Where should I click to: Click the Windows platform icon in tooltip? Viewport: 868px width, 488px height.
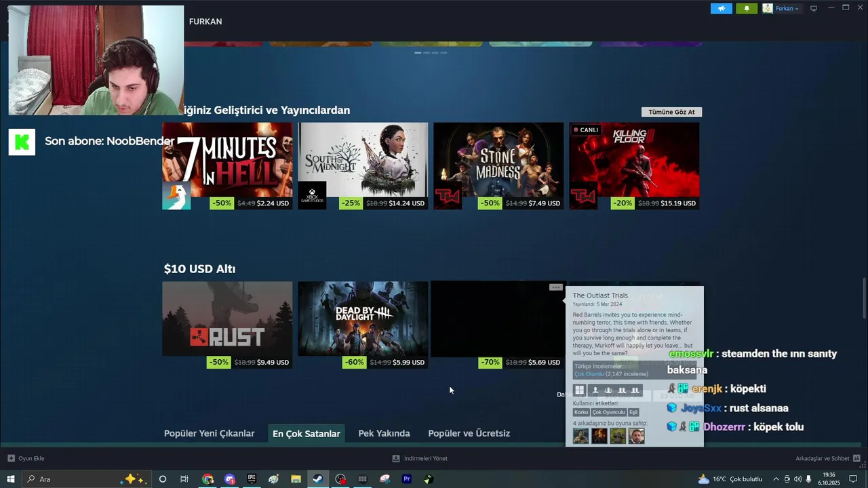tap(580, 390)
